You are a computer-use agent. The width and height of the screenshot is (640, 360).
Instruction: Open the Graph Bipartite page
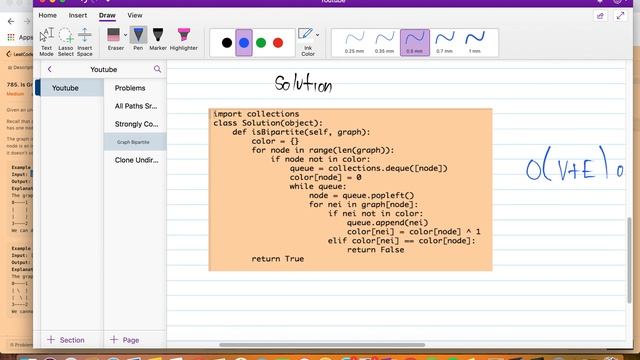135,142
